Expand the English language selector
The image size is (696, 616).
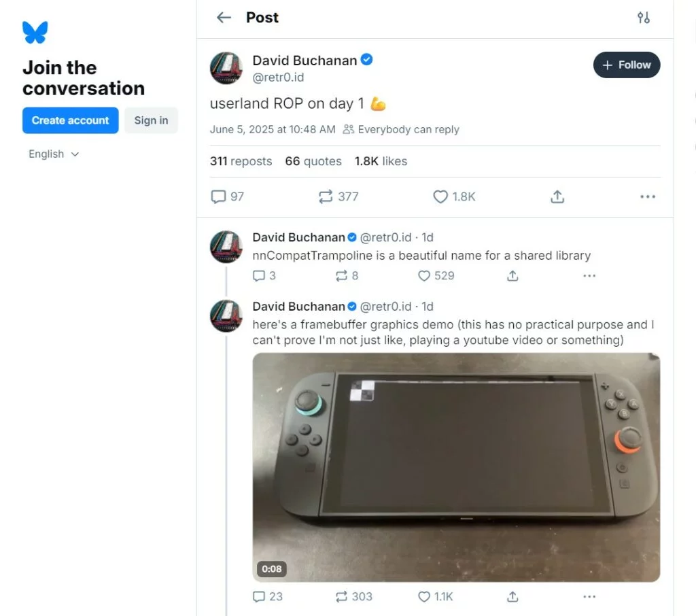[x=54, y=154]
